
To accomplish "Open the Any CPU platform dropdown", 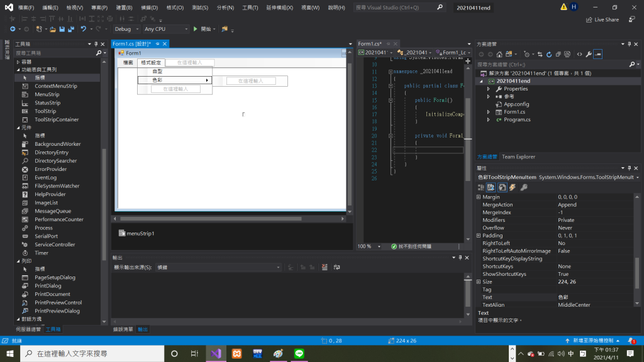I will click(x=166, y=29).
